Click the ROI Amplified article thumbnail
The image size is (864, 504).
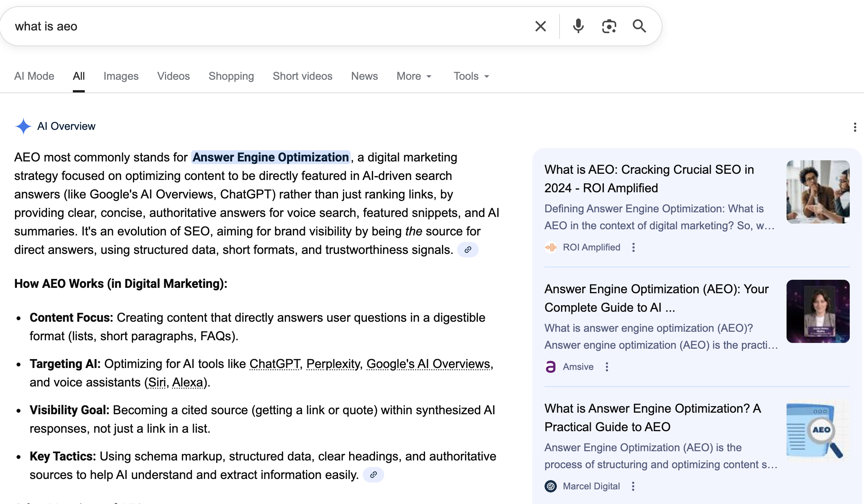point(818,192)
